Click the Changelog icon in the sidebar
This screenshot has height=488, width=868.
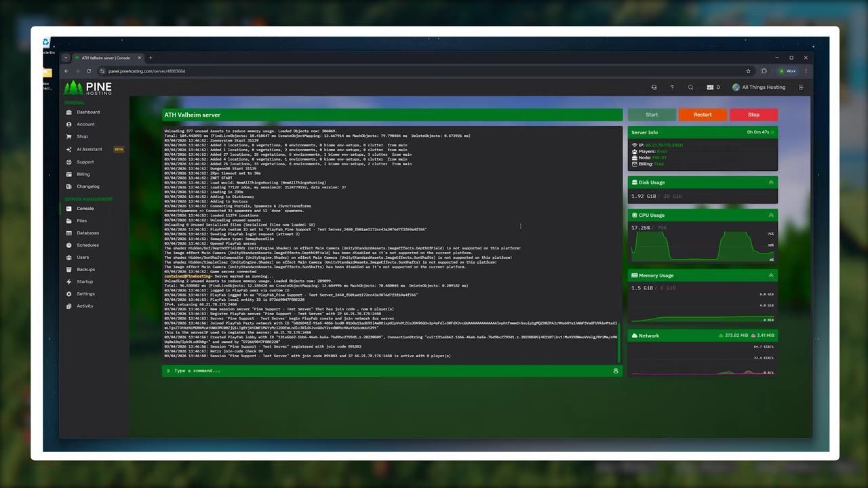tap(69, 186)
